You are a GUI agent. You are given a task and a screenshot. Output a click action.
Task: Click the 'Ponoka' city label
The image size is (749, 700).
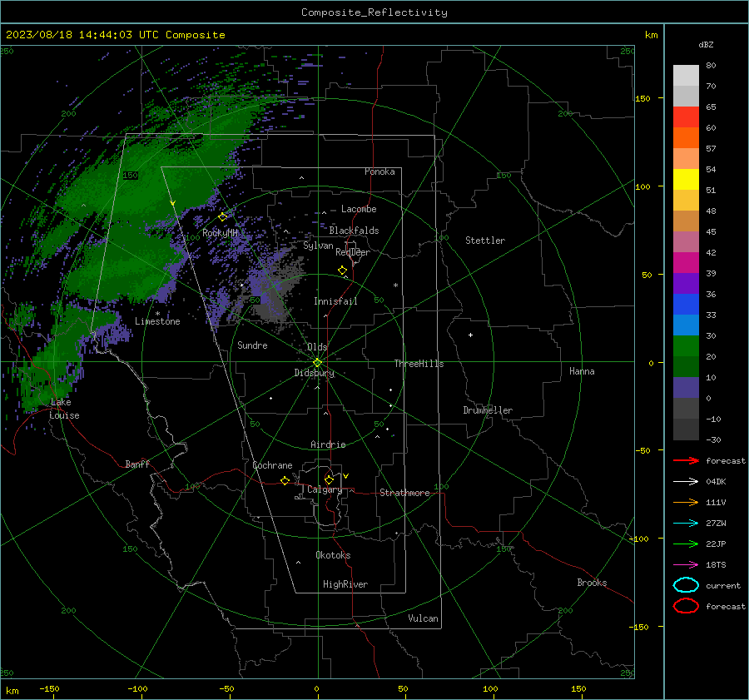379,171
